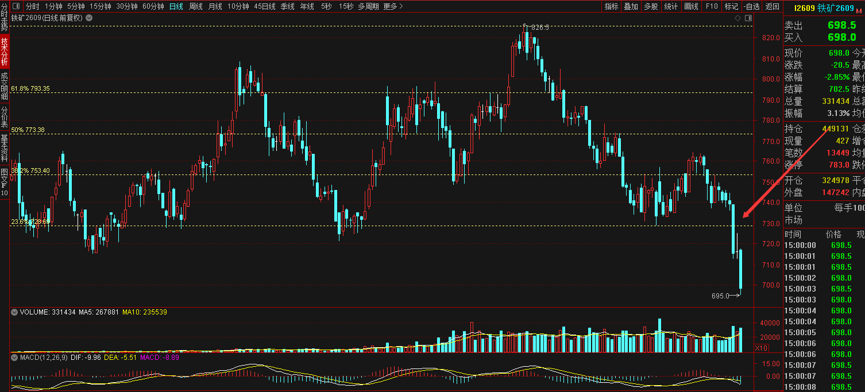Switch chart to 年线 yearly

307,7
